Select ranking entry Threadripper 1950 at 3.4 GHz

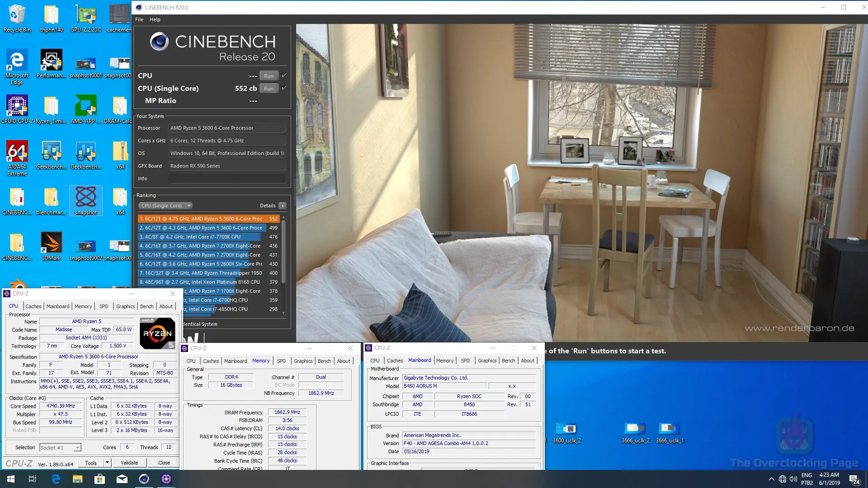point(208,273)
